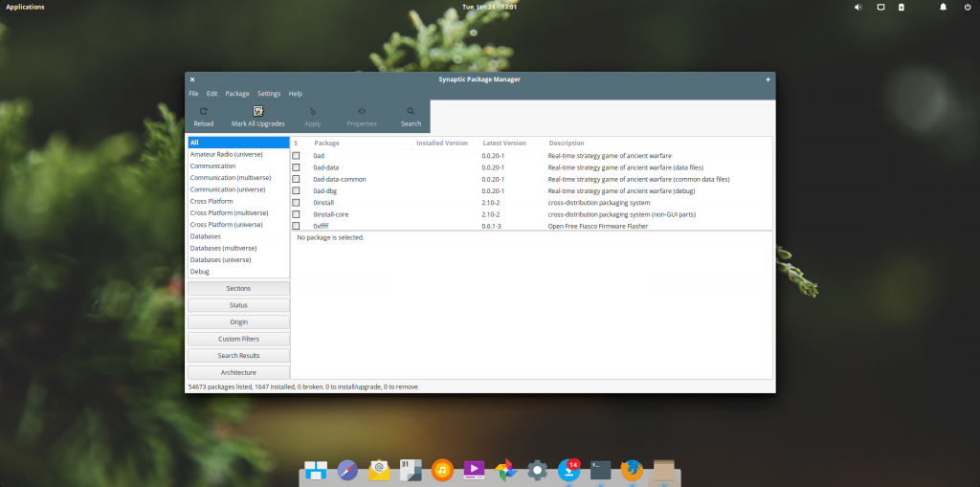Viewport: 980px width, 487px height.
Task: Click the Apply toolbar icon
Action: click(313, 111)
